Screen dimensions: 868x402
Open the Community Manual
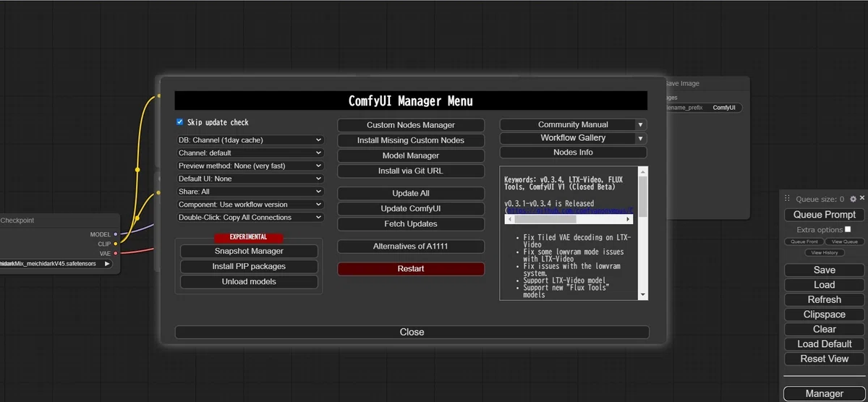tap(568, 124)
